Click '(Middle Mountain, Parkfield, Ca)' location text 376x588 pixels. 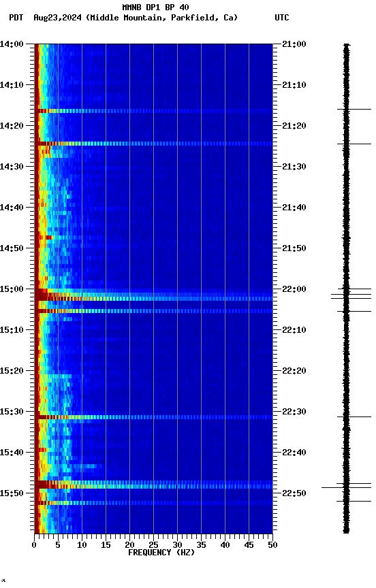161,18
